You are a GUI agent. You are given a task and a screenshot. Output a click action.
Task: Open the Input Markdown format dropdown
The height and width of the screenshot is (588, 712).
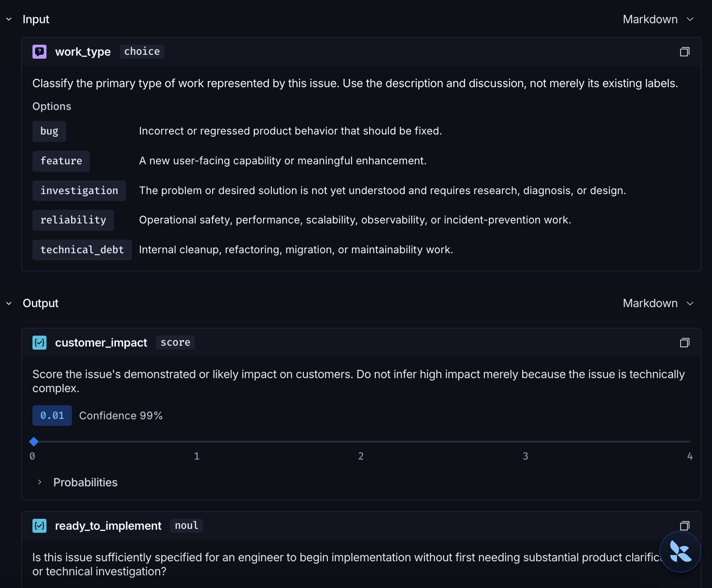658,19
